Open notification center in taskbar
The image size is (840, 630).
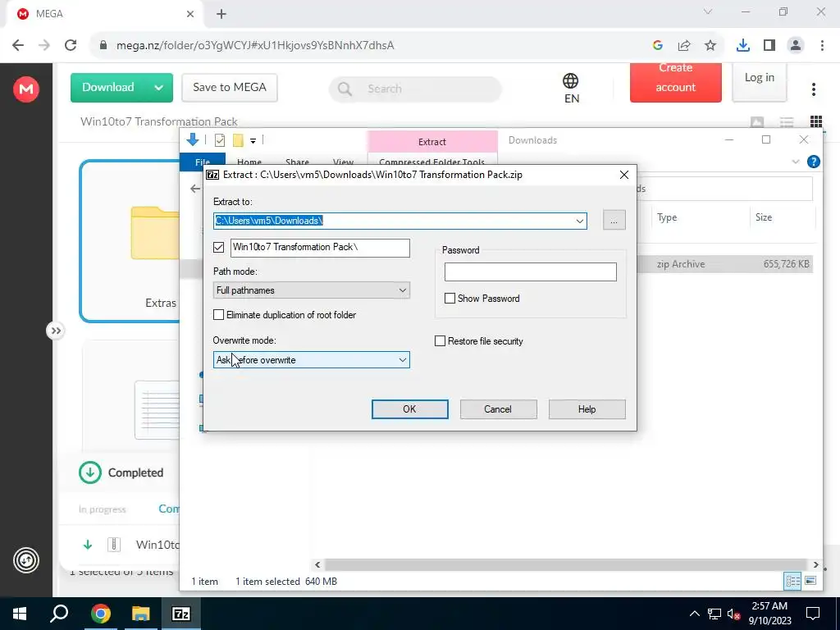(x=813, y=614)
